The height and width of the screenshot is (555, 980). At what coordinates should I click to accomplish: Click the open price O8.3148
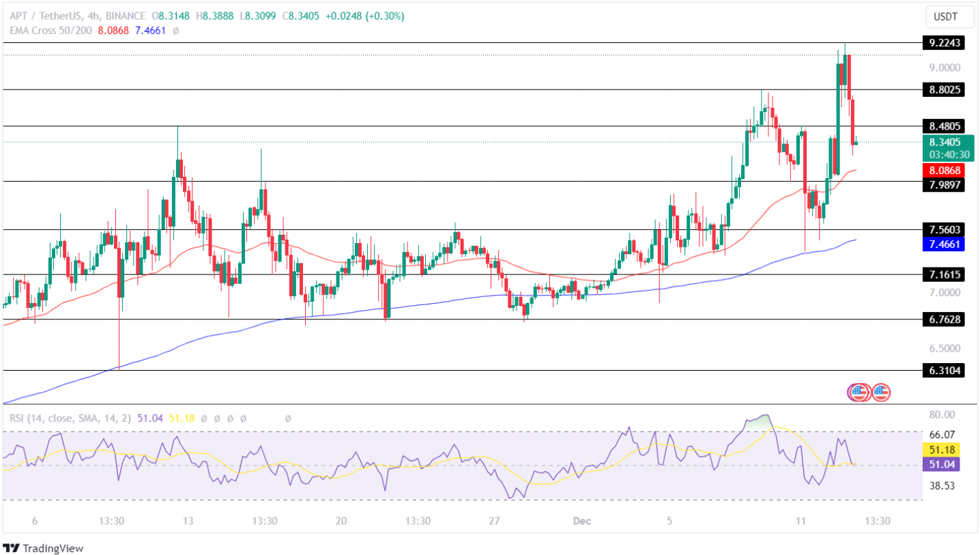(x=171, y=16)
